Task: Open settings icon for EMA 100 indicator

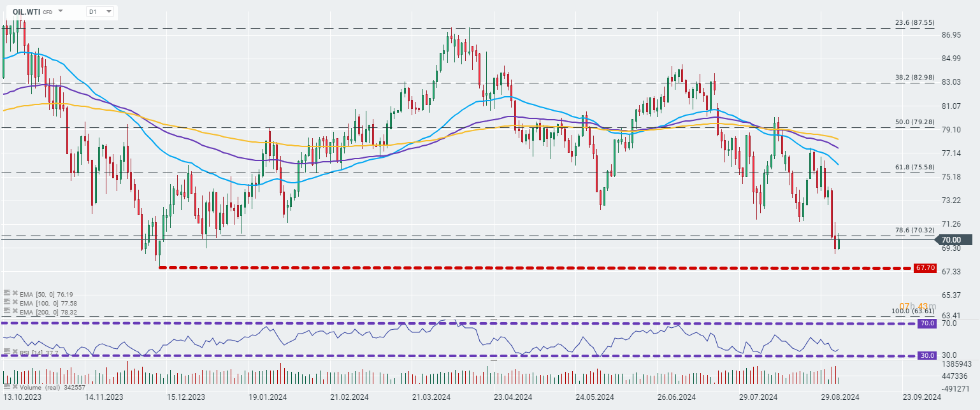Action: 7,302
